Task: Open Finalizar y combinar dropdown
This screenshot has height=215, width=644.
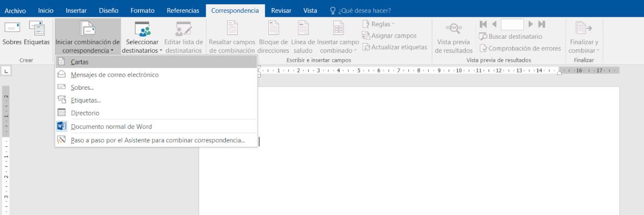Action: coord(584,37)
